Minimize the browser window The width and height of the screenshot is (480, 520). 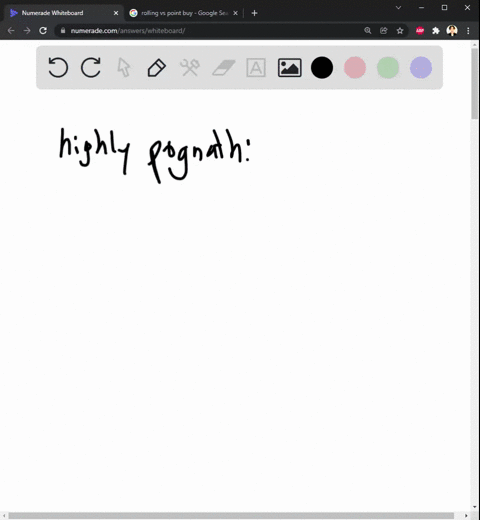(422, 7)
